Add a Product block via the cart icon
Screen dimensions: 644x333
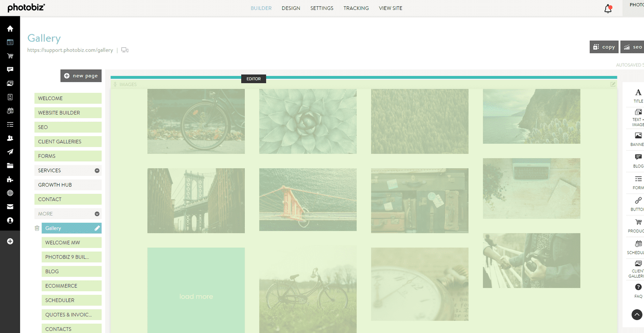click(x=638, y=222)
